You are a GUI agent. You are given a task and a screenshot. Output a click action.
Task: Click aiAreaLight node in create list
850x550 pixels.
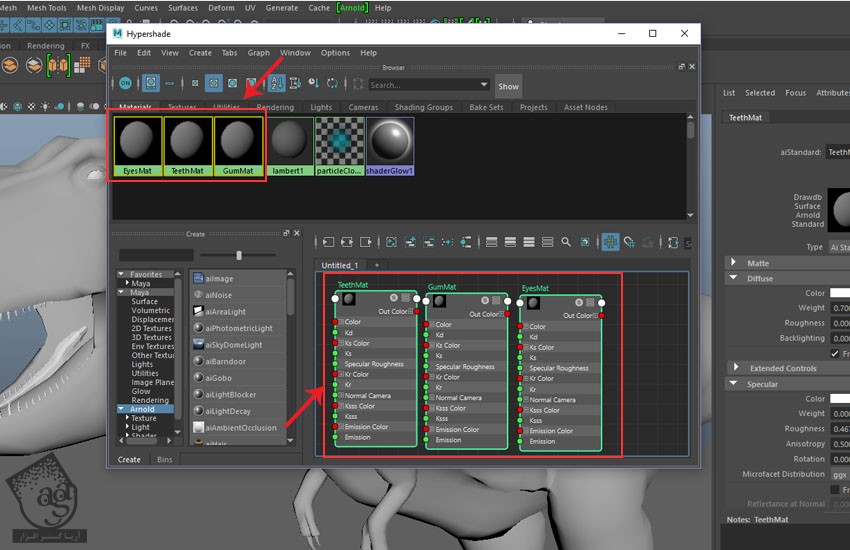[x=225, y=312]
